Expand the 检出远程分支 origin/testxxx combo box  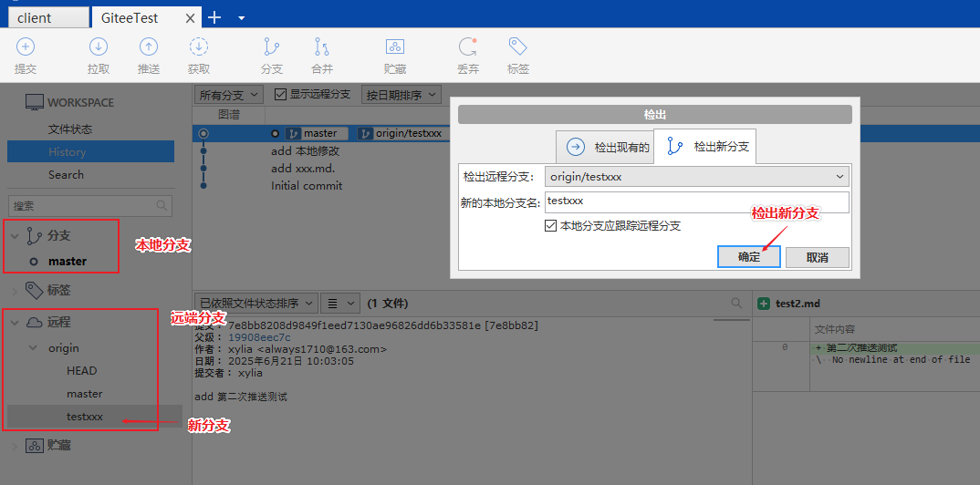697,177
